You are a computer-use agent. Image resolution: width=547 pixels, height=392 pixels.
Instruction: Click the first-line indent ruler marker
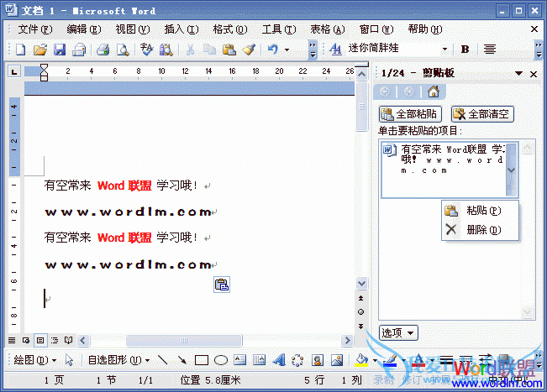(x=44, y=67)
